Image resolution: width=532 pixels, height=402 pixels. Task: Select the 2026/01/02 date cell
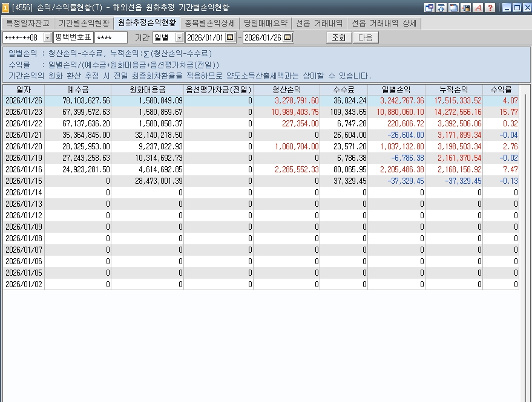coord(24,284)
